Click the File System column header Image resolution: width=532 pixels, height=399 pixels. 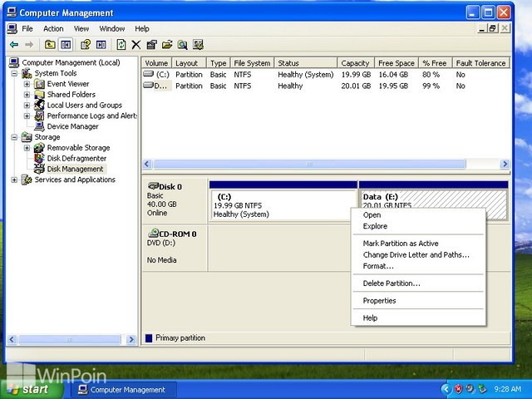click(252, 63)
